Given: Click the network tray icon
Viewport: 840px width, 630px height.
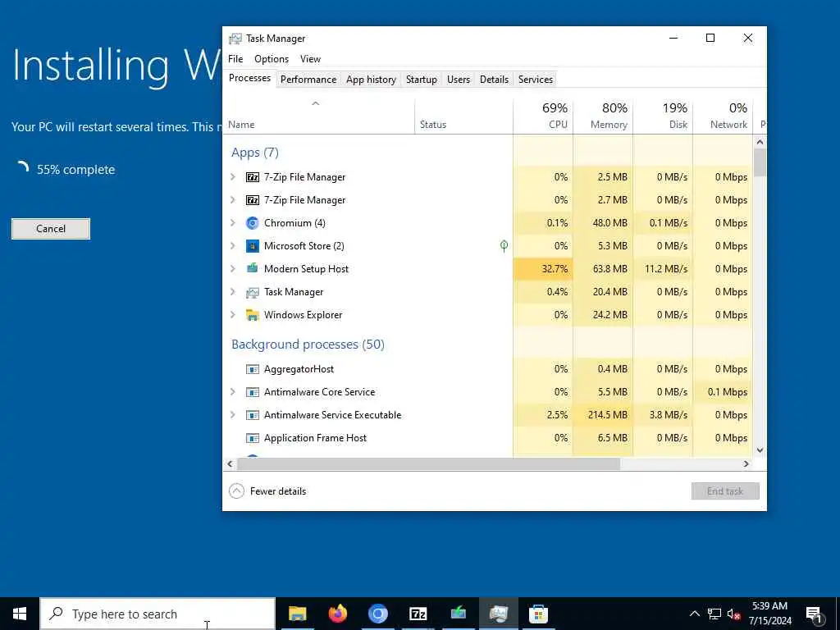Looking at the screenshot, I should click(x=714, y=614).
